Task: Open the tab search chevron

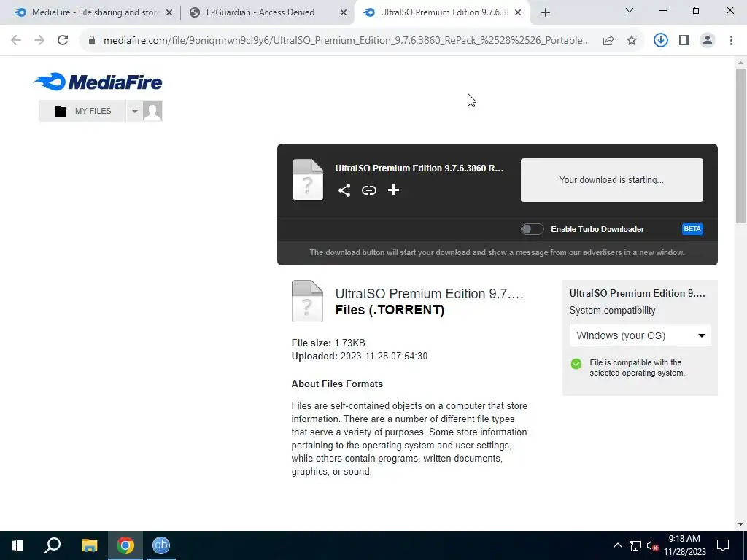Action: (630, 10)
